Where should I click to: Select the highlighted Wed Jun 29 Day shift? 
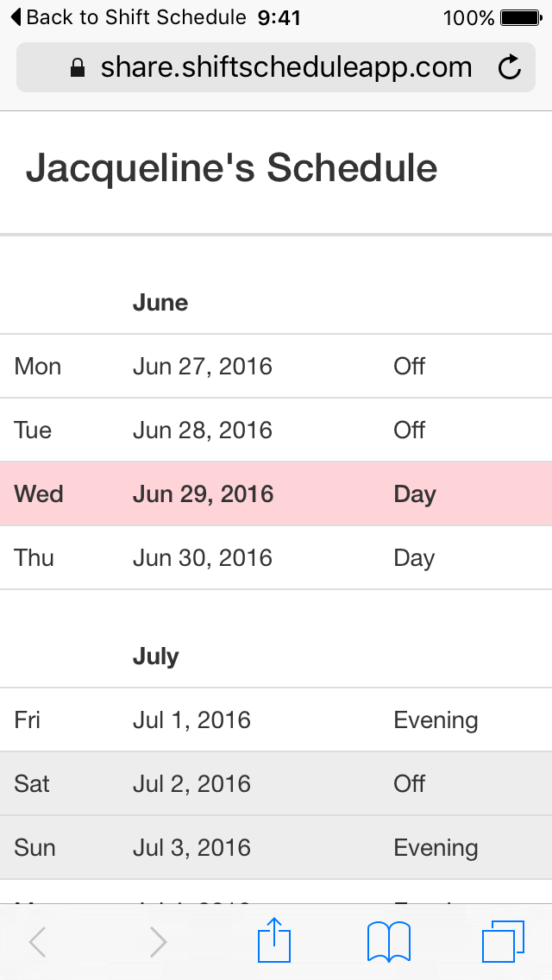276,493
